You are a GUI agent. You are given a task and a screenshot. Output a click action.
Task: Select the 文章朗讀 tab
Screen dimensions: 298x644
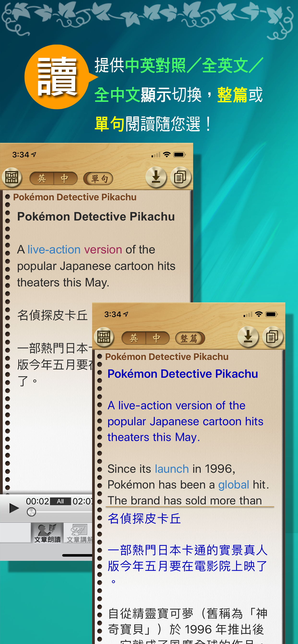point(47,533)
